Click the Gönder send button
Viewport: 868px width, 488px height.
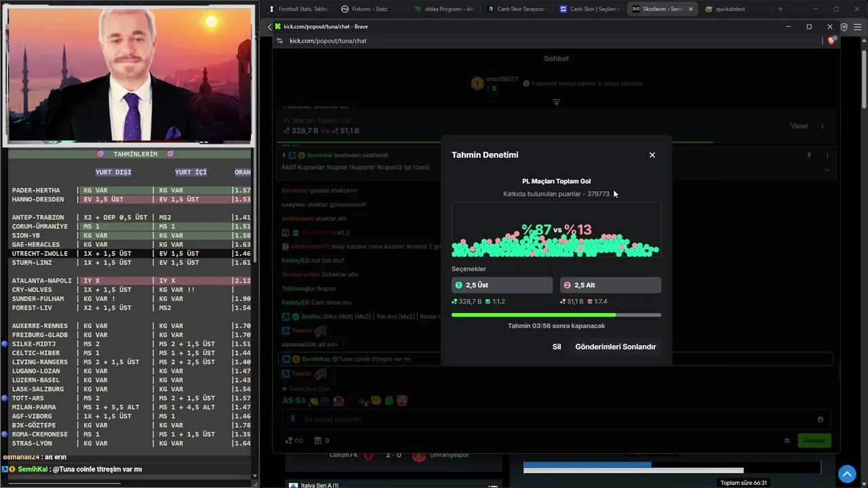tap(814, 441)
